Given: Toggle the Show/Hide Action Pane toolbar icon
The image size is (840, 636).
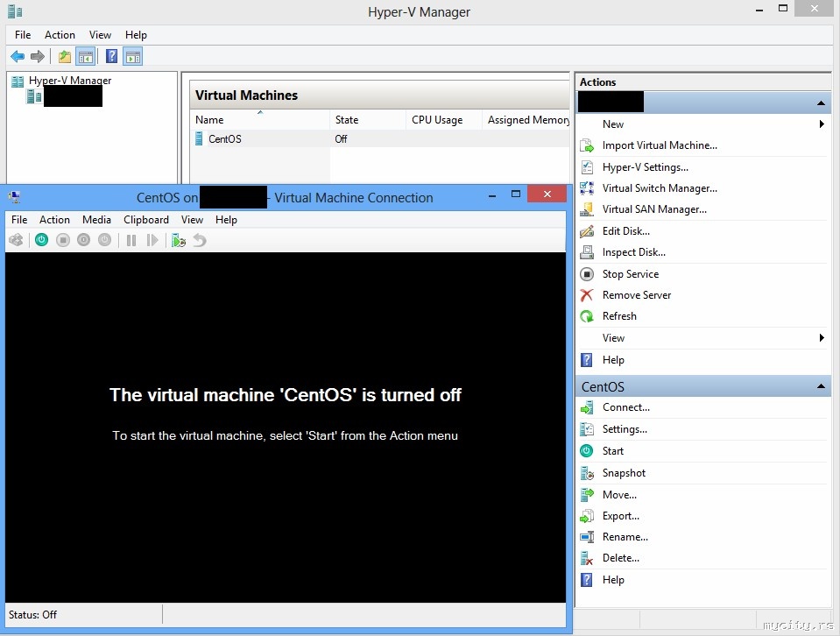Looking at the screenshot, I should point(133,56).
